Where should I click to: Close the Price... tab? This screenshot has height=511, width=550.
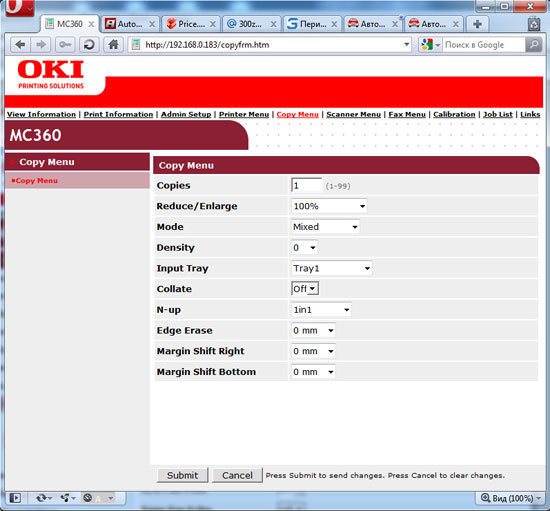pyautogui.click(x=213, y=24)
